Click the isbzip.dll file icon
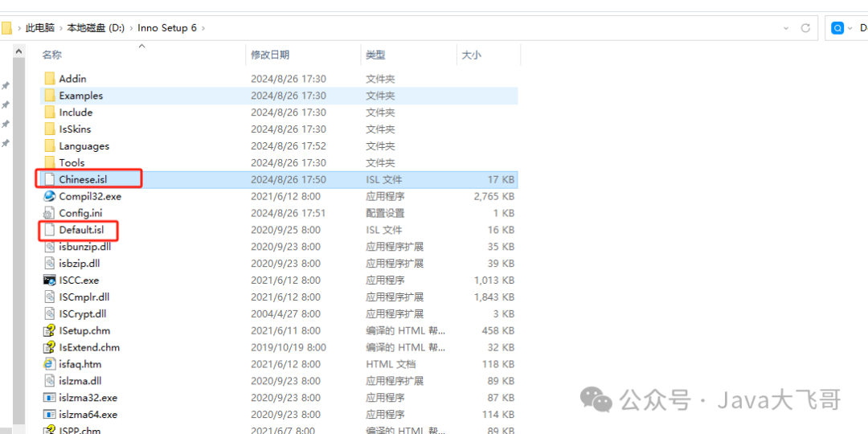The height and width of the screenshot is (434, 868). click(50, 263)
